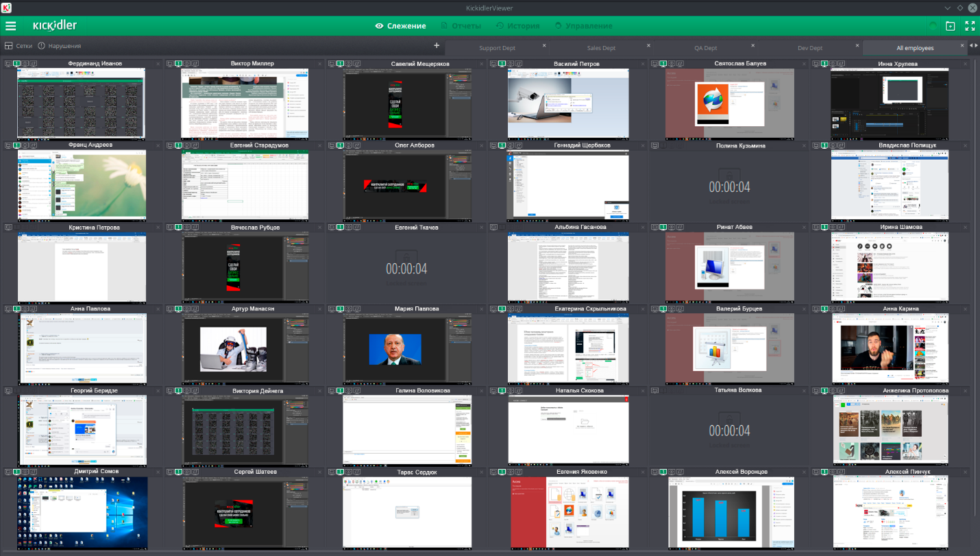The height and width of the screenshot is (556, 980).
Task: Open Анна Карина screen thumbnail
Action: (890, 348)
